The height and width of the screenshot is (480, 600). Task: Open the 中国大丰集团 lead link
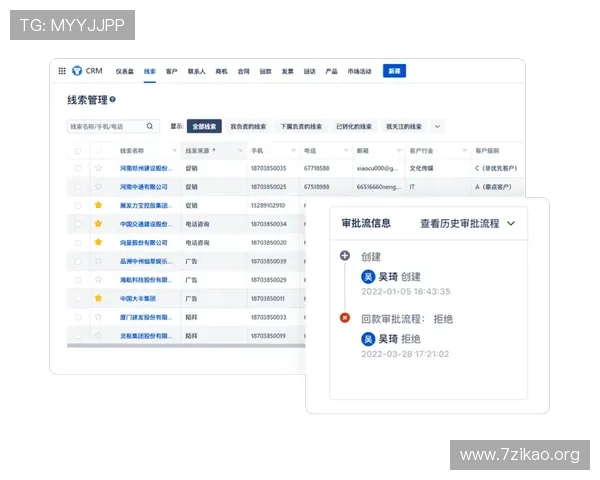click(x=138, y=299)
